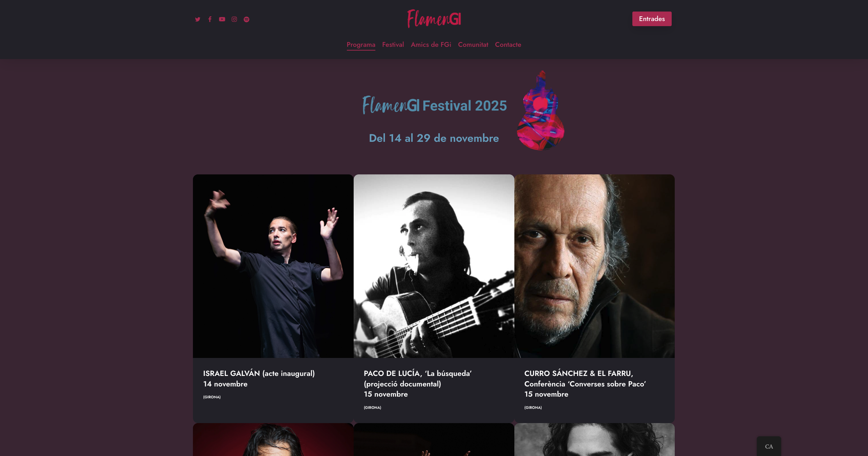This screenshot has width=868, height=456.
Task: Open the Comunitat menu item
Action: point(473,45)
